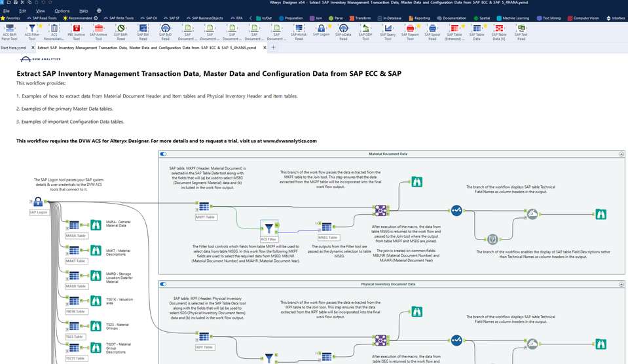Screen dimensions: 628x364
Task: Select the Browse node next to MAKT Table
Action: pyautogui.click(x=96, y=251)
